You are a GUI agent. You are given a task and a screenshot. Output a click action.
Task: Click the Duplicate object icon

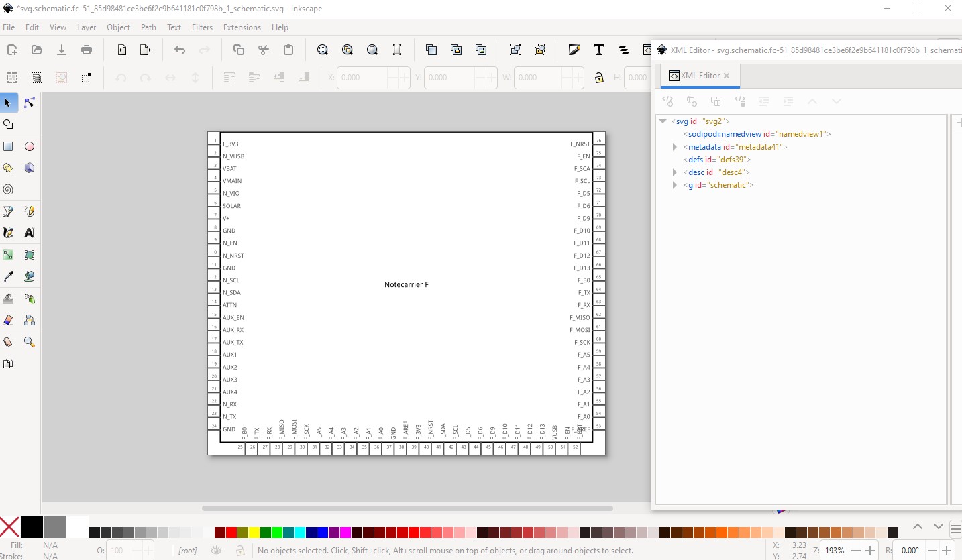click(x=431, y=50)
